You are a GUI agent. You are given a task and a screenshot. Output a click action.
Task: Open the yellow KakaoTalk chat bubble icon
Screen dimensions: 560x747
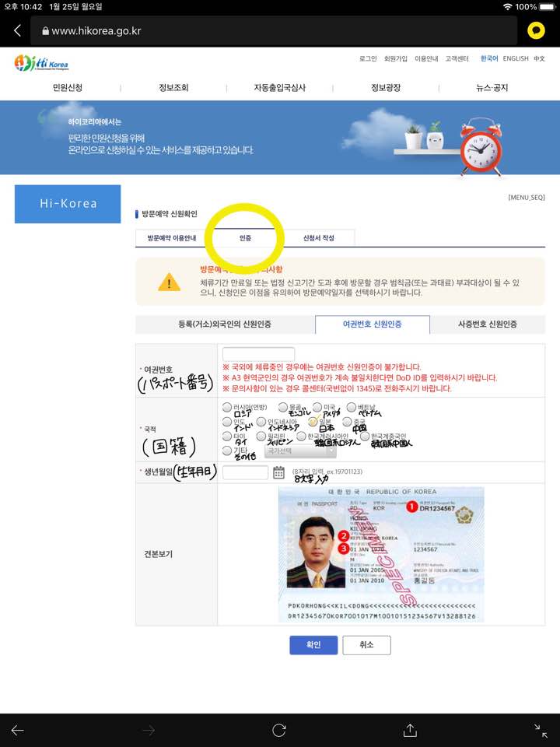click(x=536, y=30)
